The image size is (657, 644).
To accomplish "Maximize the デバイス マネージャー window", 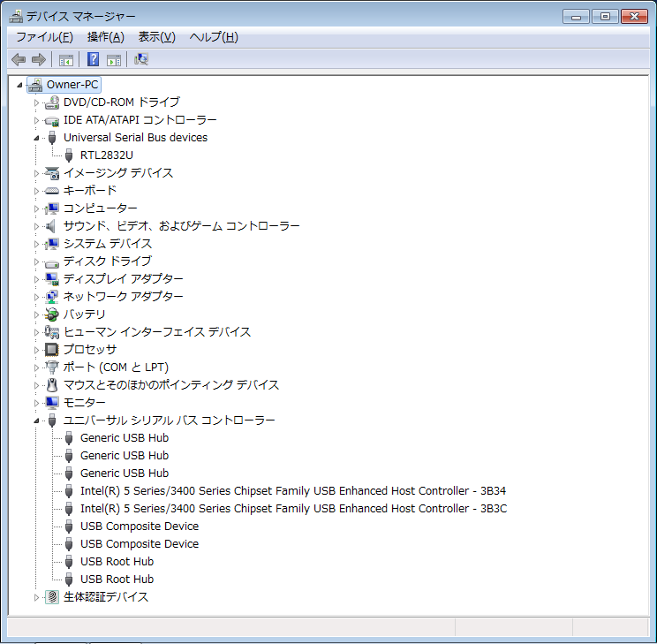I will [605, 17].
